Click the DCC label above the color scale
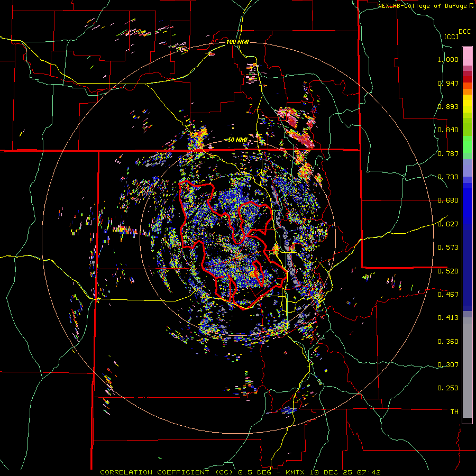 point(464,32)
